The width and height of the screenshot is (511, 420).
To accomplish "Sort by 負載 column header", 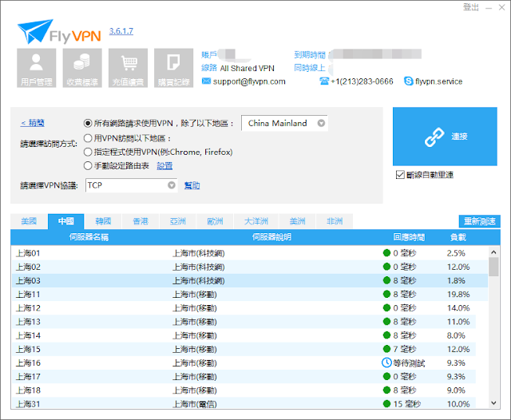I will pyautogui.click(x=458, y=237).
